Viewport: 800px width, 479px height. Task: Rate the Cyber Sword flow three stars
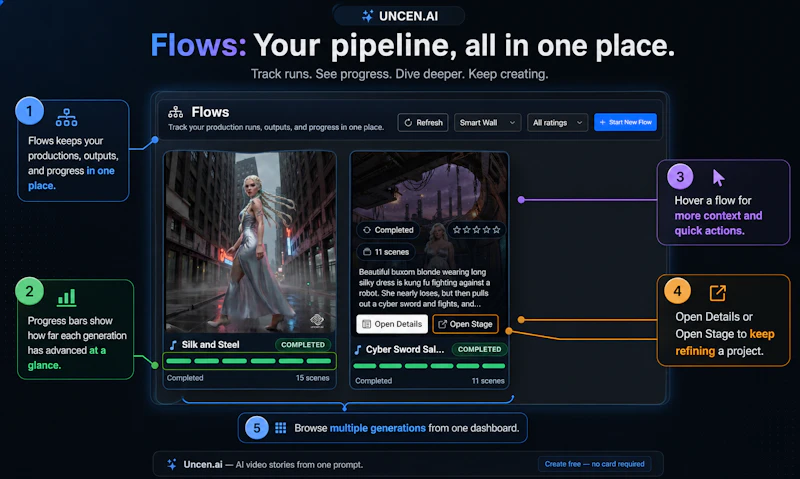tap(477, 230)
